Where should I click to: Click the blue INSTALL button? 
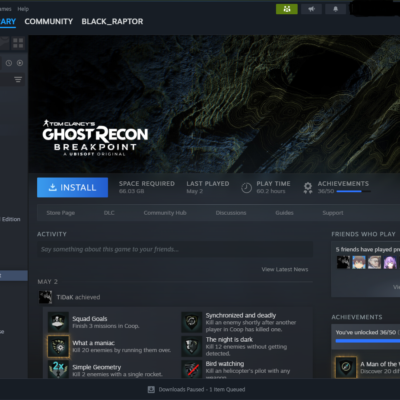click(x=72, y=187)
